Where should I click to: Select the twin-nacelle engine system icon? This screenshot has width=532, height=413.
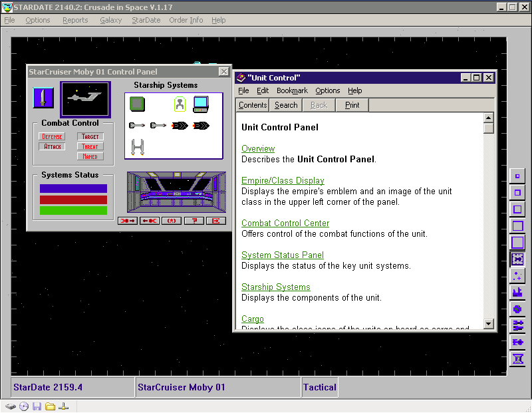pyautogui.click(x=138, y=147)
